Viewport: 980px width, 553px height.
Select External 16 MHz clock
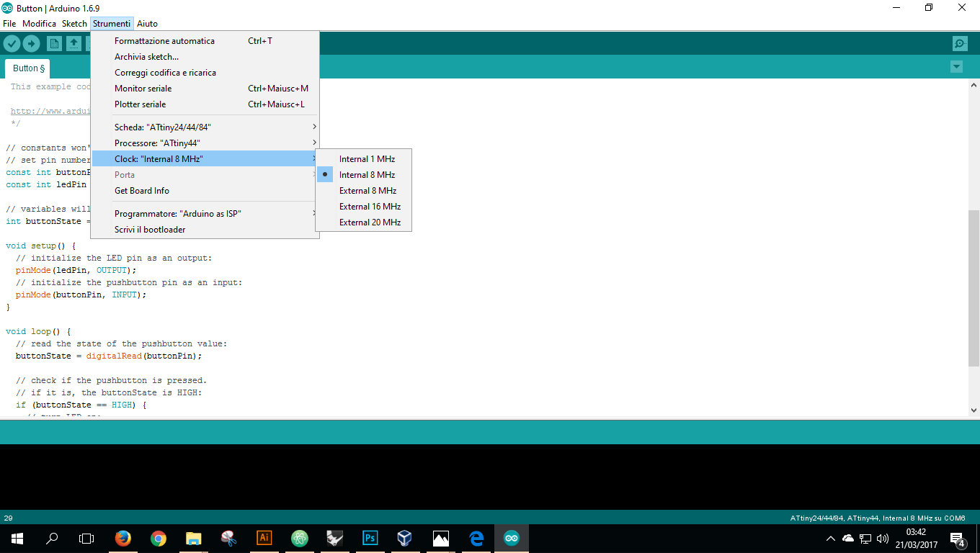tap(363, 207)
